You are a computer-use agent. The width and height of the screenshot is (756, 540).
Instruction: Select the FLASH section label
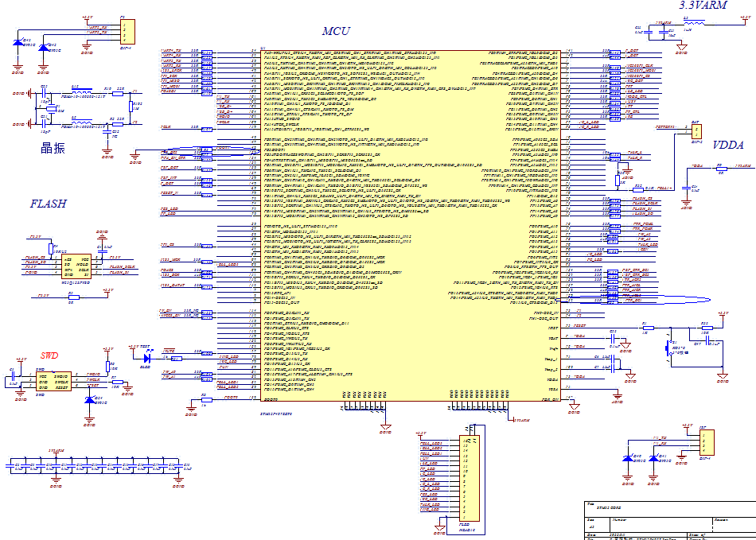[x=49, y=204]
